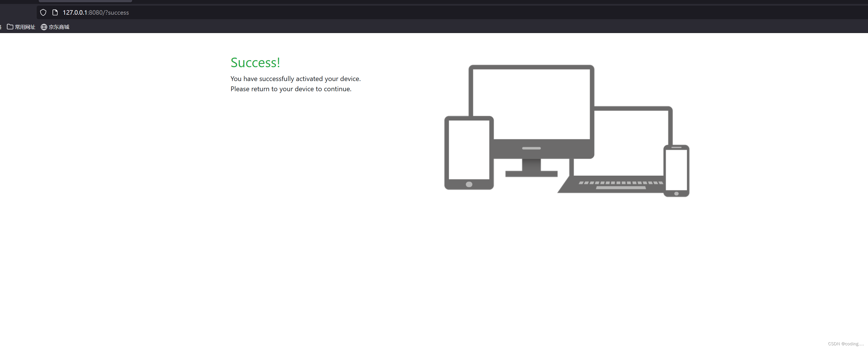The height and width of the screenshot is (349, 868).
Task: Click the globe icon beside 京东商城
Action: coord(44,27)
